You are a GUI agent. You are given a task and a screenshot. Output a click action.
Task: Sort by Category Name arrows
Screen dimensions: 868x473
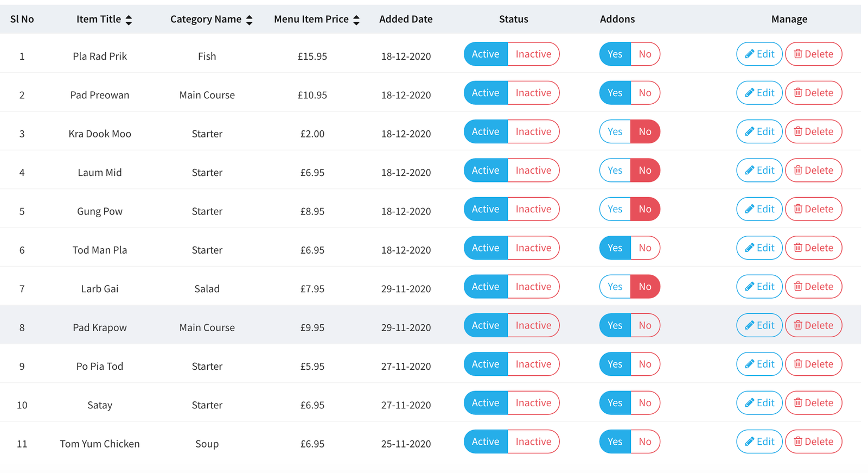(249, 20)
